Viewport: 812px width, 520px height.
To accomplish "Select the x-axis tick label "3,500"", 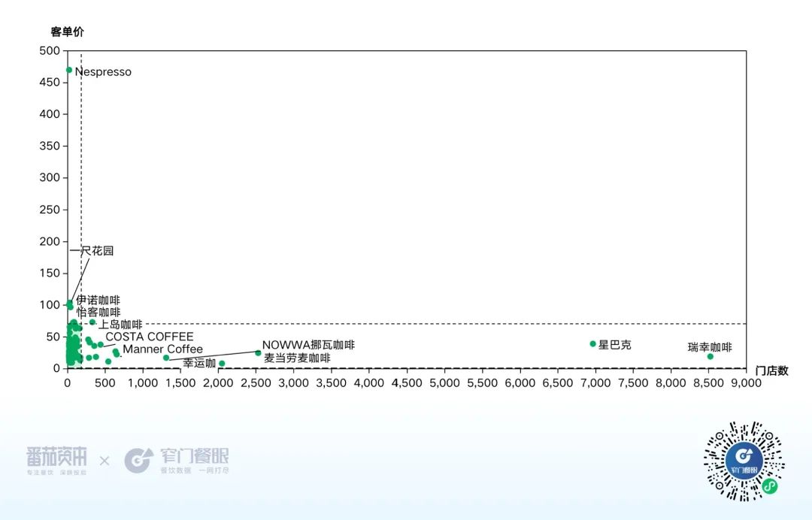I will coord(332,383).
